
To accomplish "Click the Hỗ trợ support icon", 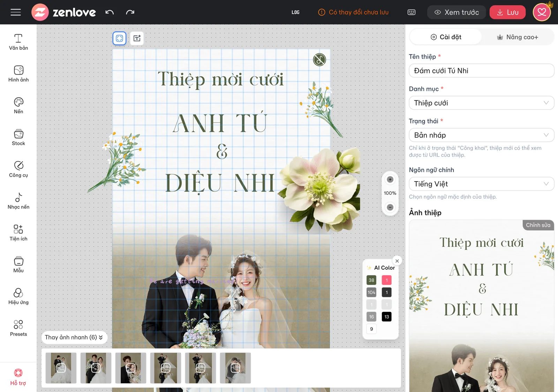I will click(18, 377).
